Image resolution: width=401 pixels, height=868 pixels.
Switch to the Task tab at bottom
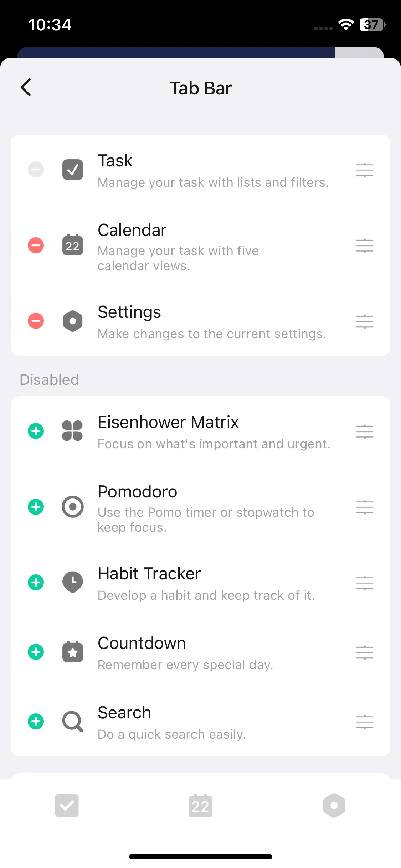pyautogui.click(x=67, y=806)
